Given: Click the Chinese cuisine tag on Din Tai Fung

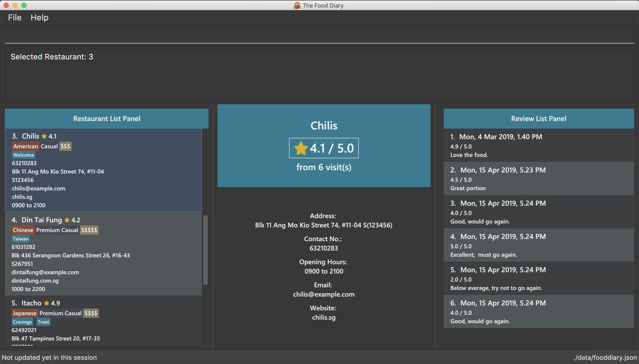Looking at the screenshot, I should [x=23, y=230].
